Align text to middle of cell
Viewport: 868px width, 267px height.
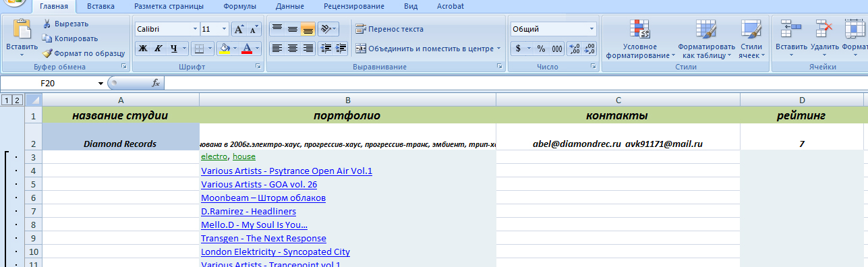292,29
